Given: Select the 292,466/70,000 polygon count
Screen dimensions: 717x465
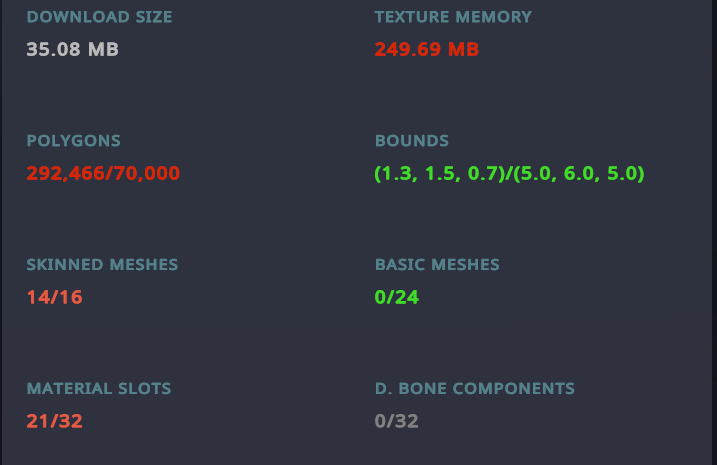Looking at the screenshot, I should (x=103, y=173).
